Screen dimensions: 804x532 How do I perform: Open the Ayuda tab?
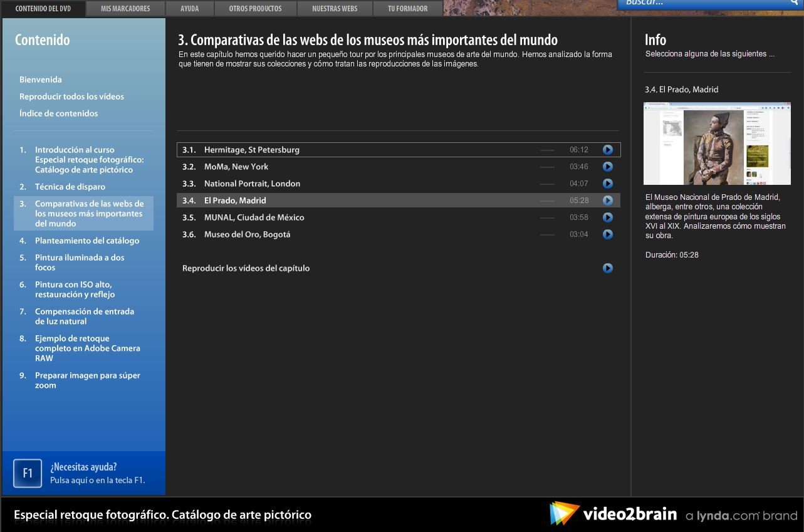pyautogui.click(x=190, y=9)
